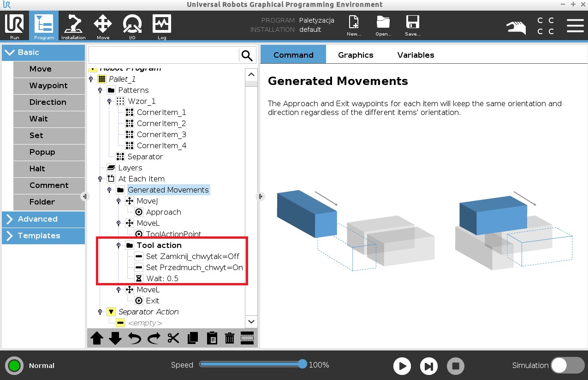Move selected node up in program tree

(x=97, y=338)
